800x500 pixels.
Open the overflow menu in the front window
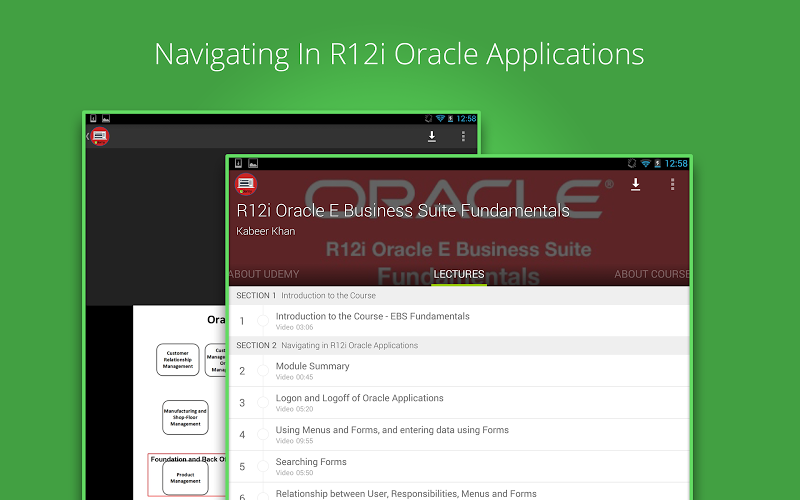672,185
